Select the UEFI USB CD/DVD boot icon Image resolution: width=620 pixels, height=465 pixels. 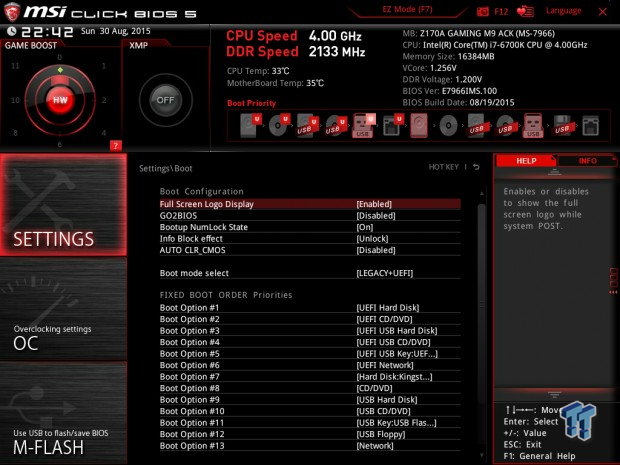click(336, 125)
